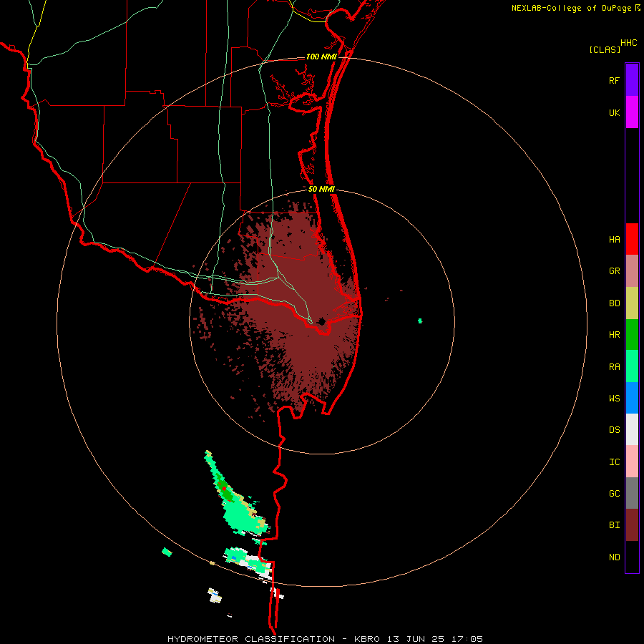644x644 pixels.
Task: Click the HA legend label
Action: pyautogui.click(x=614, y=239)
